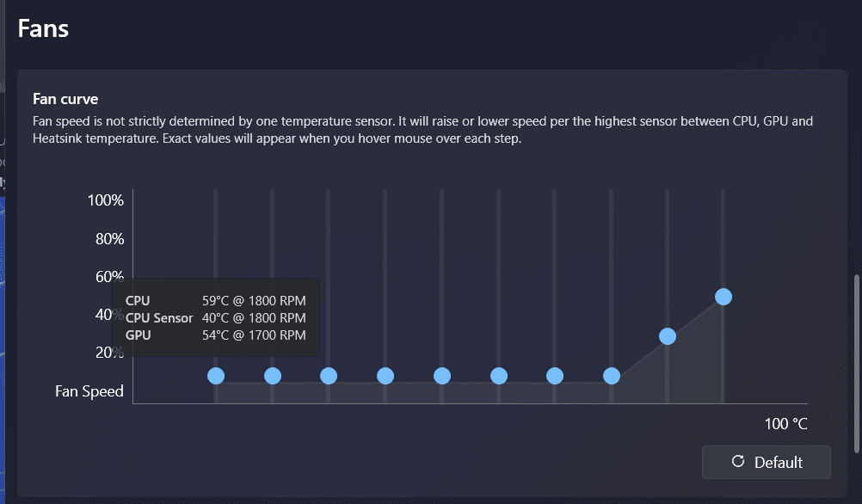
Task: Click the fifth fan curve step handle
Action: pos(442,376)
